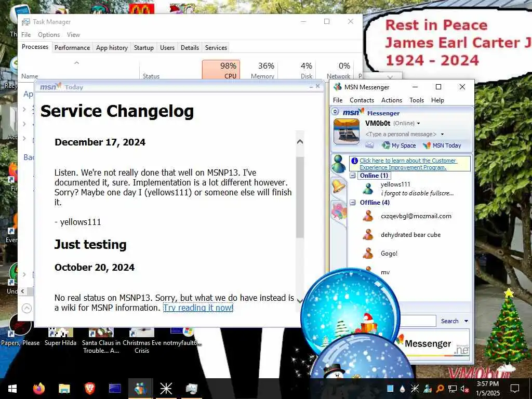Open the Tools menu in MSN Messenger

[417, 100]
